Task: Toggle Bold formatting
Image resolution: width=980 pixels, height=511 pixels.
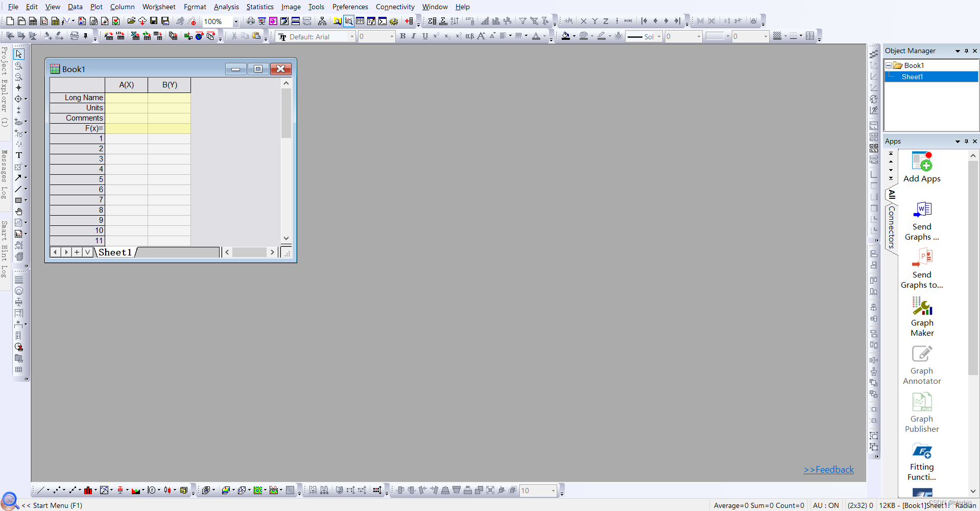Action: (403, 36)
